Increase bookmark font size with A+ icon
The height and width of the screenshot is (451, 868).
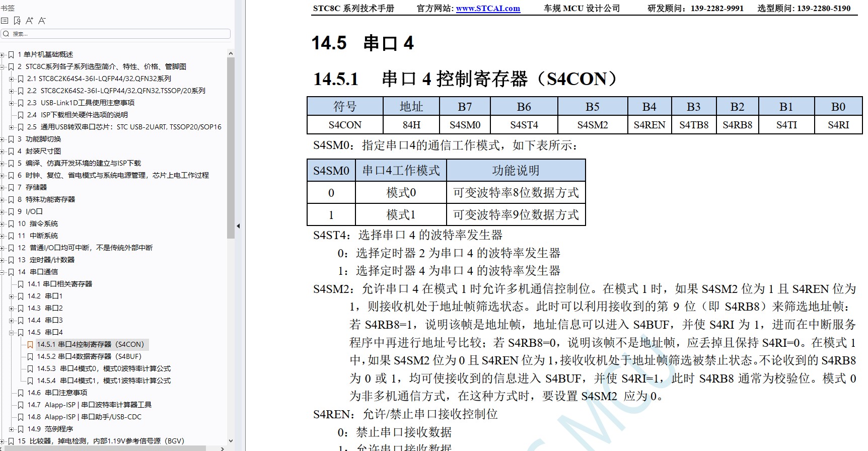(29, 21)
